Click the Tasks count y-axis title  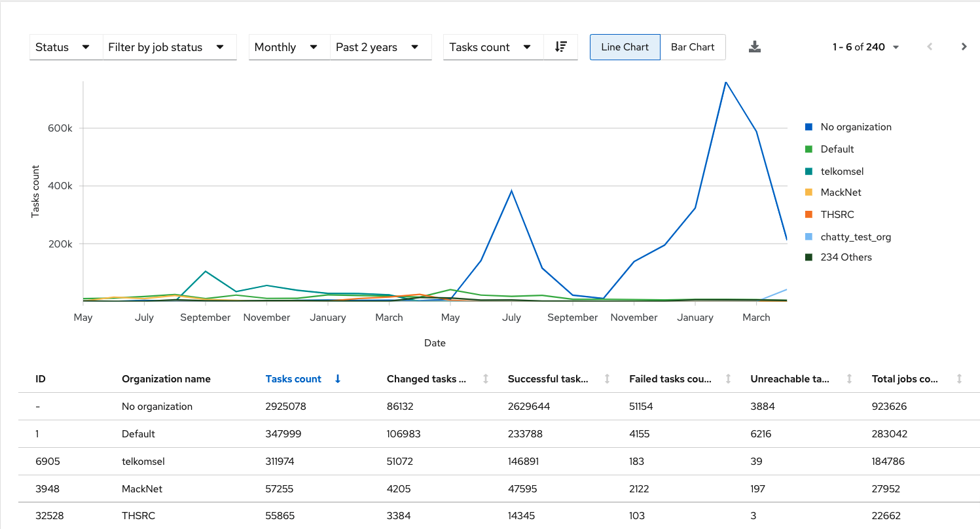36,191
